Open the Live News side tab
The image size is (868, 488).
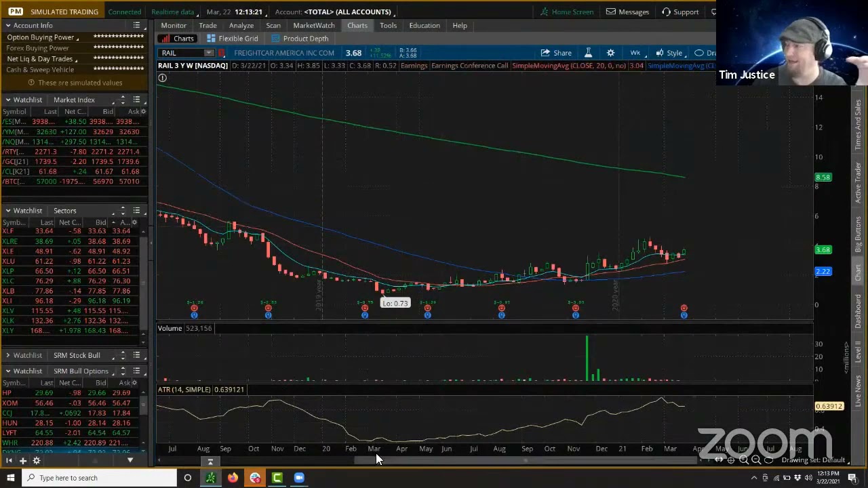pyautogui.click(x=858, y=392)
